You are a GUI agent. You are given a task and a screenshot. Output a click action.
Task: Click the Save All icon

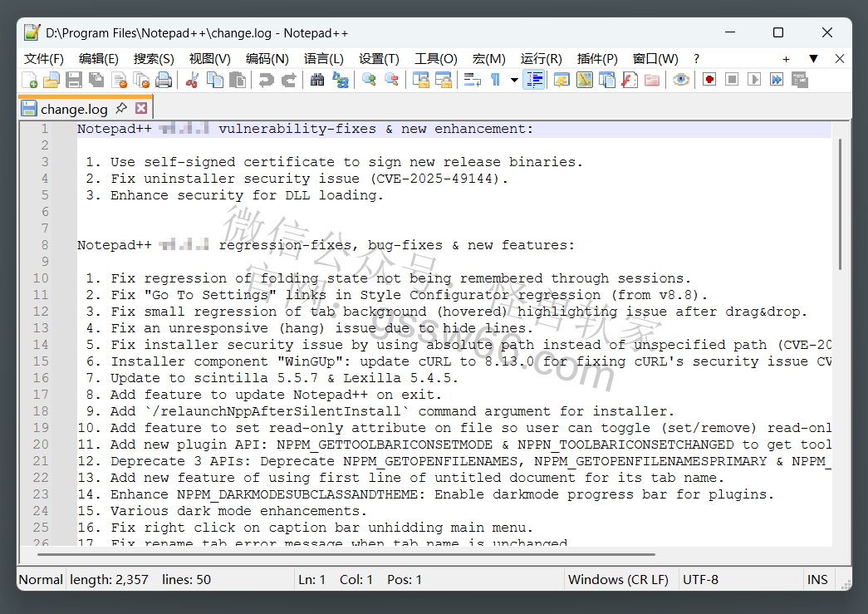click(96, 81)
